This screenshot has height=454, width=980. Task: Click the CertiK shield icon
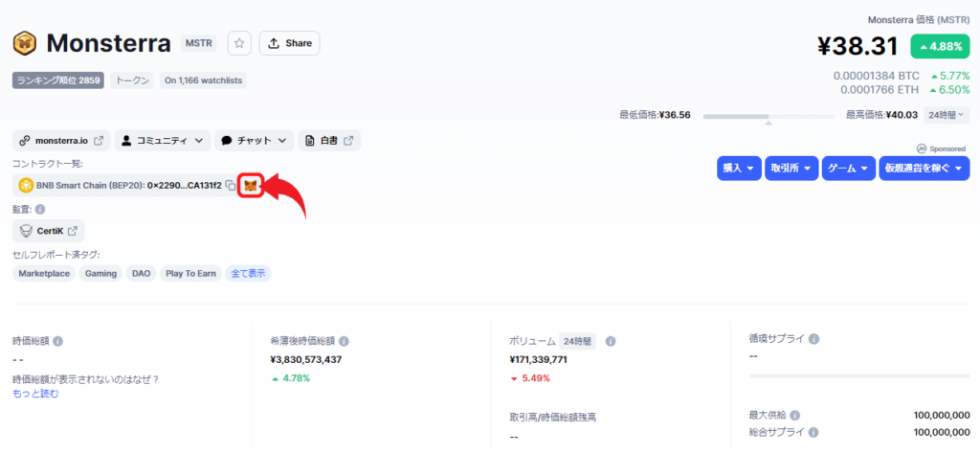click(x=26, y=231)
